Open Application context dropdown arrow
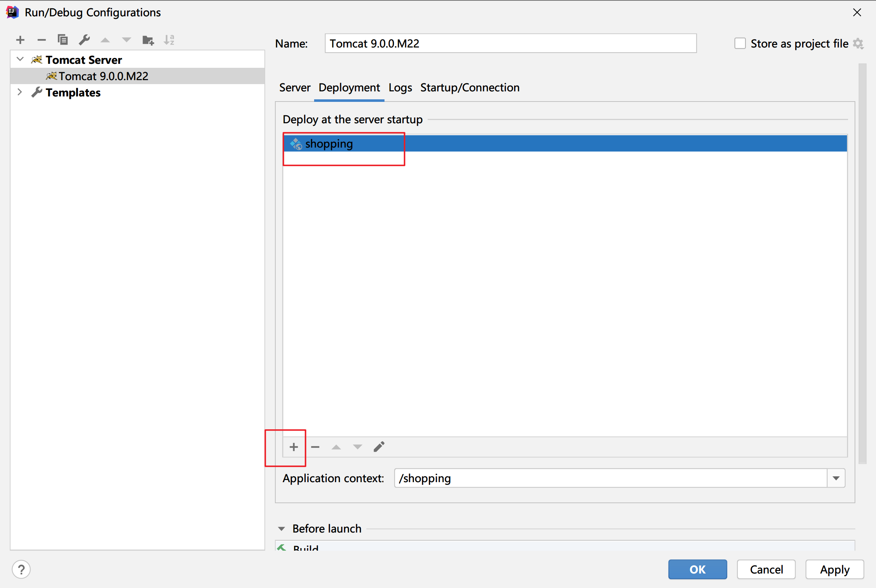This screenshot has height=588, width=876. coord(836,478)
